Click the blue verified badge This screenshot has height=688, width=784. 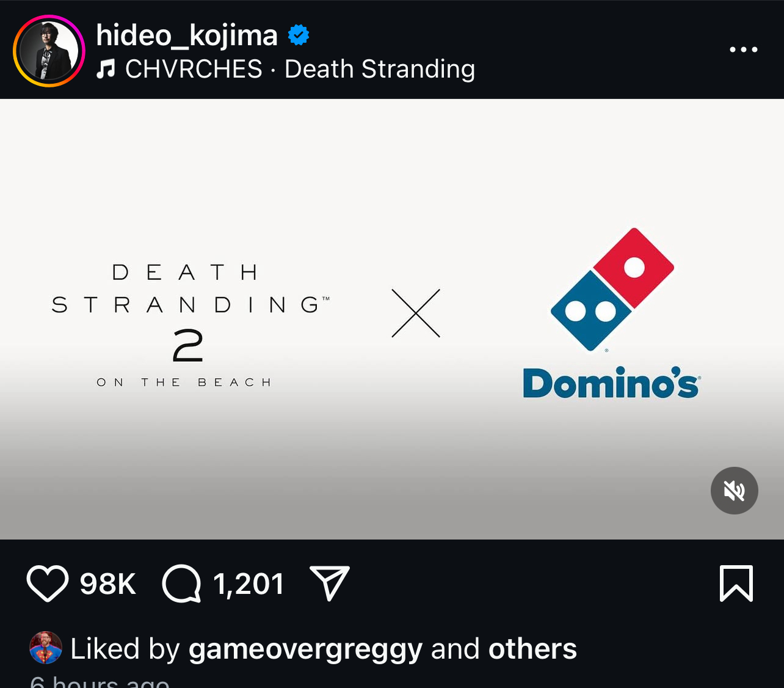[x=299, y=35]
